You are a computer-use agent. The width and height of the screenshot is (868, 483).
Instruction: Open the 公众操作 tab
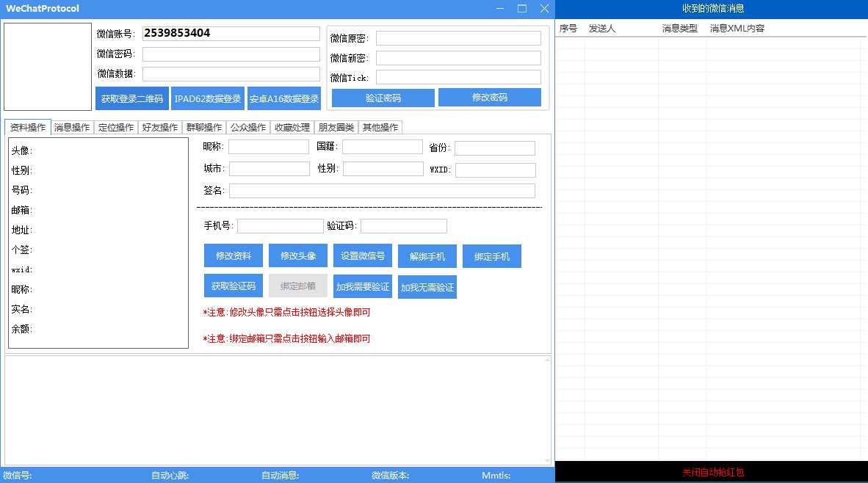(x=248, y=127)
